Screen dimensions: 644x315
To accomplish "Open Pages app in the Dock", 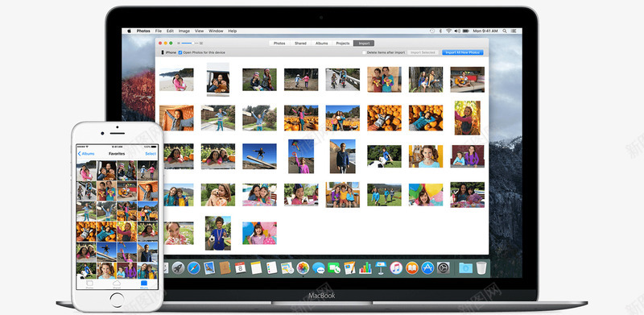I will click(349, 267).
